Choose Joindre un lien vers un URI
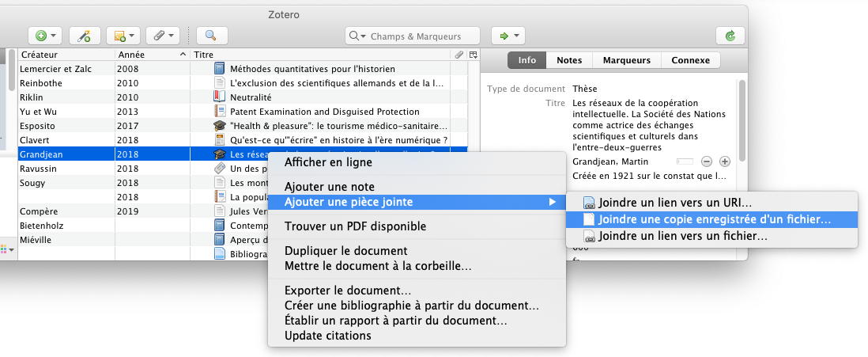Viewport: 868px width, 357px height. 711,203
